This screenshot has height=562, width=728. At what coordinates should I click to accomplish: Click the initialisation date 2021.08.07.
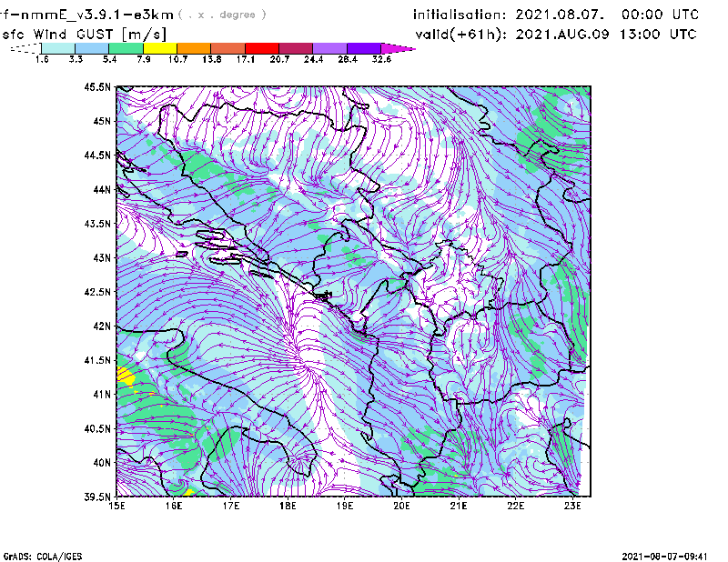tap(560, 15)
